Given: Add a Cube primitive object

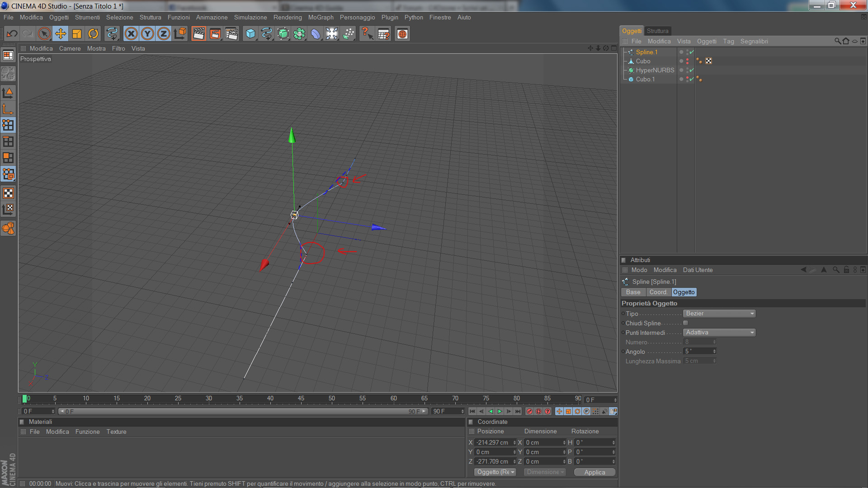Looking at the screenshot, I should click(250, 34).
